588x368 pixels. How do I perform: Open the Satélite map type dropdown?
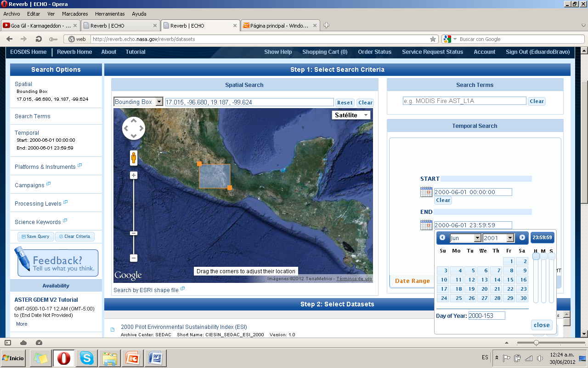pos(351,115)
